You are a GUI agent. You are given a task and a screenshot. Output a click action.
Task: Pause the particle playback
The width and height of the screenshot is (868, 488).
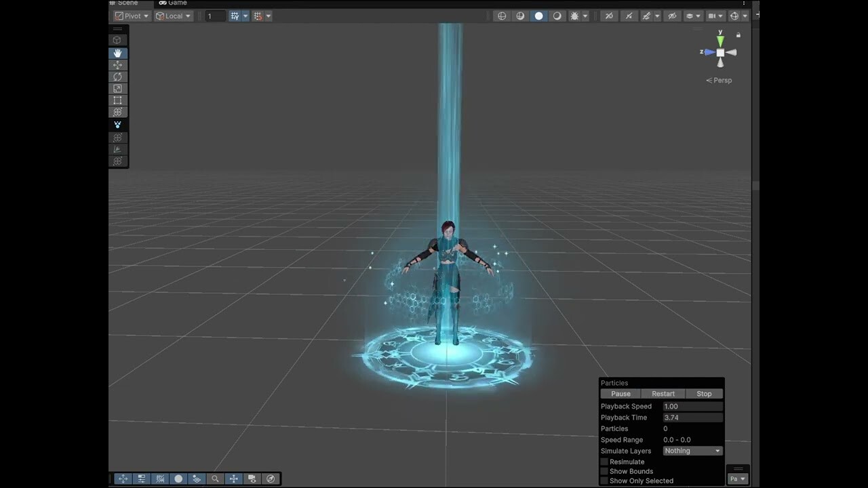click(620, 394)
